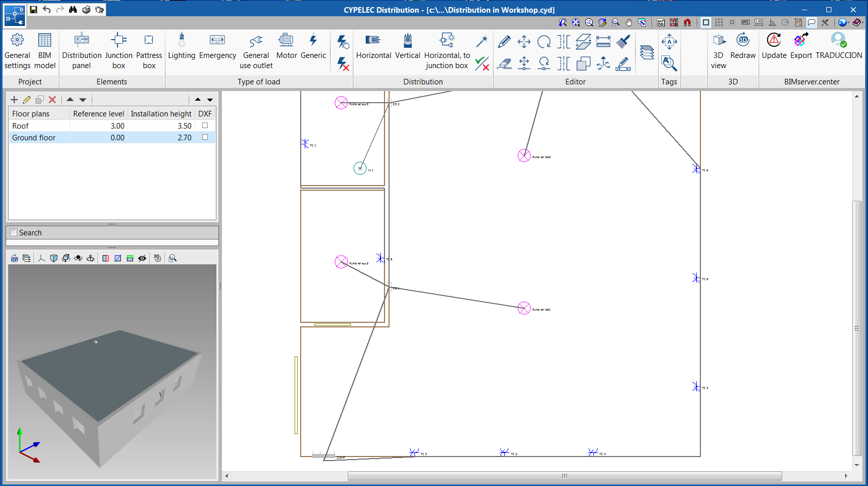Select the Lighting load tool
The width and height of the screenshot is (868, 486).
(x=181, y=48)
